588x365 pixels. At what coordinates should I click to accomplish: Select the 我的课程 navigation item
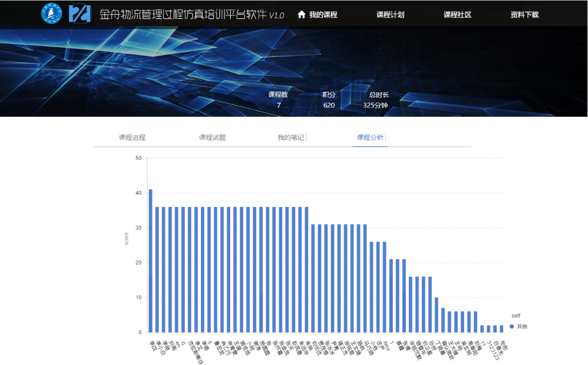pyautogui.click(x=323, y=15)
